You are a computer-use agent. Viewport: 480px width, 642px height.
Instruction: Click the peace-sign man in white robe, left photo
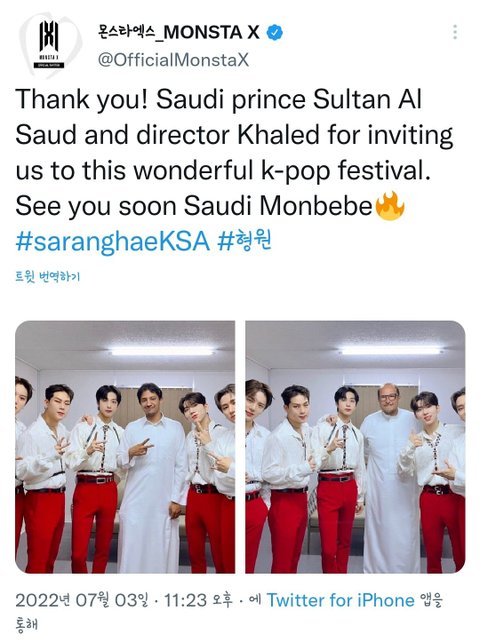pyautogui.click(x=152, y=477)
